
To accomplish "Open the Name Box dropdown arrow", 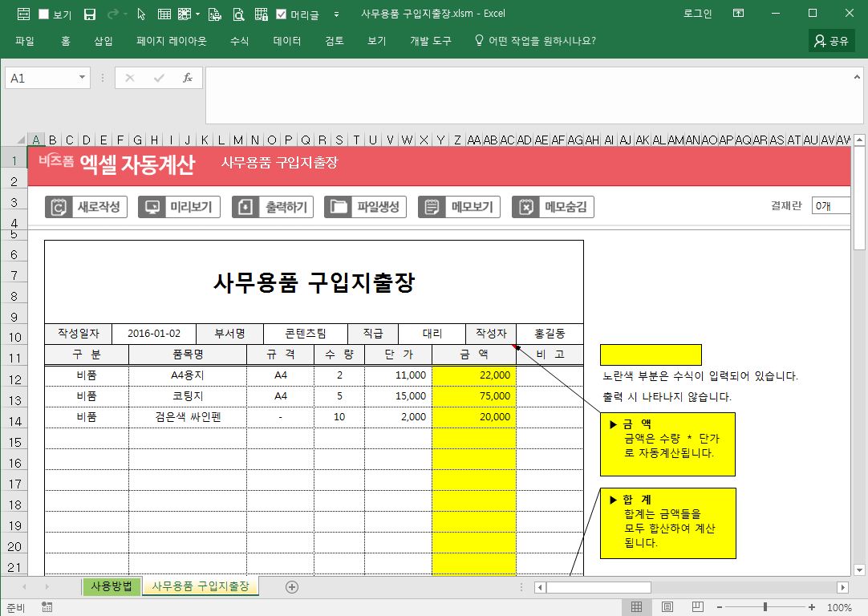I will click(82, 78).
